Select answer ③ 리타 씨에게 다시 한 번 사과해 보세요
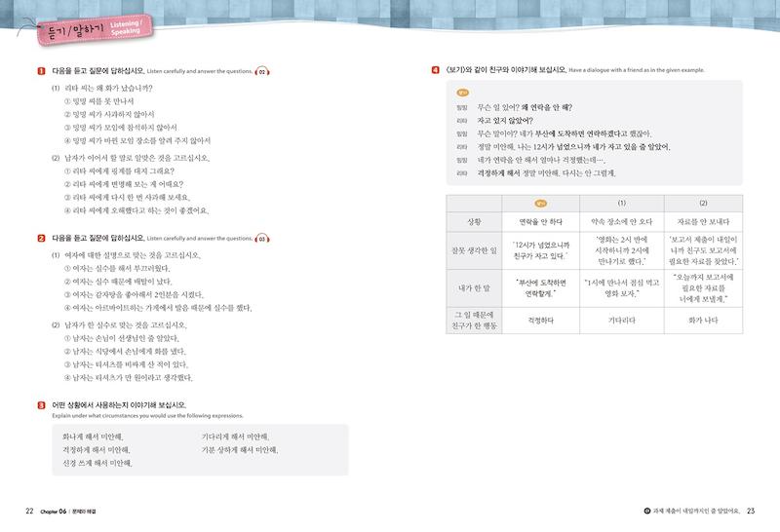The height and width of the screenshot is (532, 780). (128, 198)
